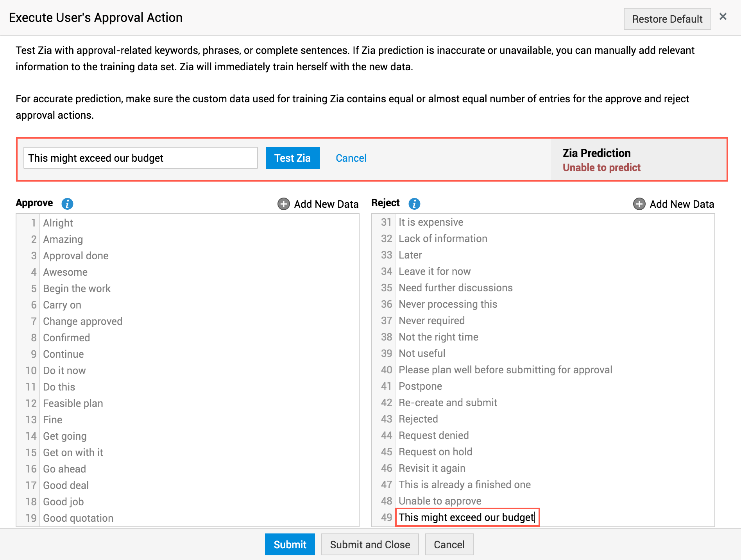Submit the training data
The height and width of the screenshot is (560, 741).
[x=290, y=544]
